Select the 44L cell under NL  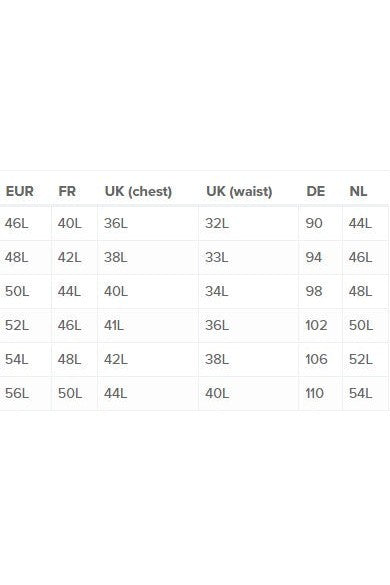360,223
